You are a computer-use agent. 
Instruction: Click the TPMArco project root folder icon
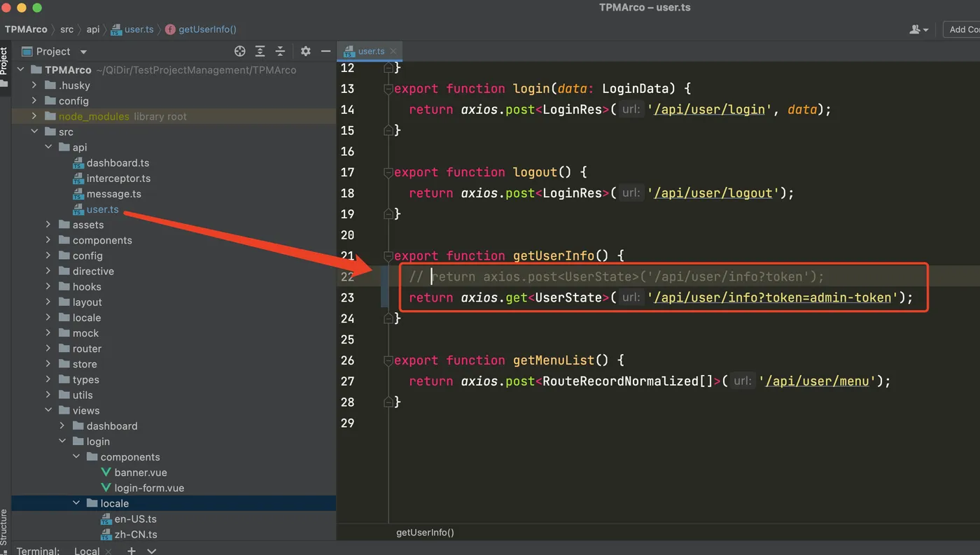point(36,70)
